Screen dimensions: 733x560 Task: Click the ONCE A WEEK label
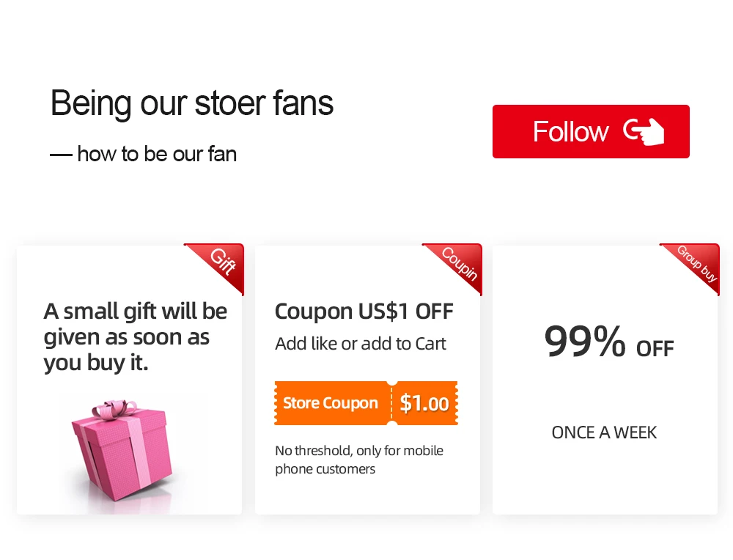(604, 432)
